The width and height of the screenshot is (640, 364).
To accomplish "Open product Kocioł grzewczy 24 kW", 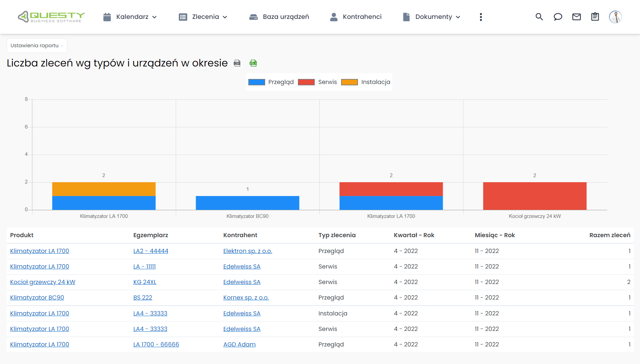I will [43, 282].
